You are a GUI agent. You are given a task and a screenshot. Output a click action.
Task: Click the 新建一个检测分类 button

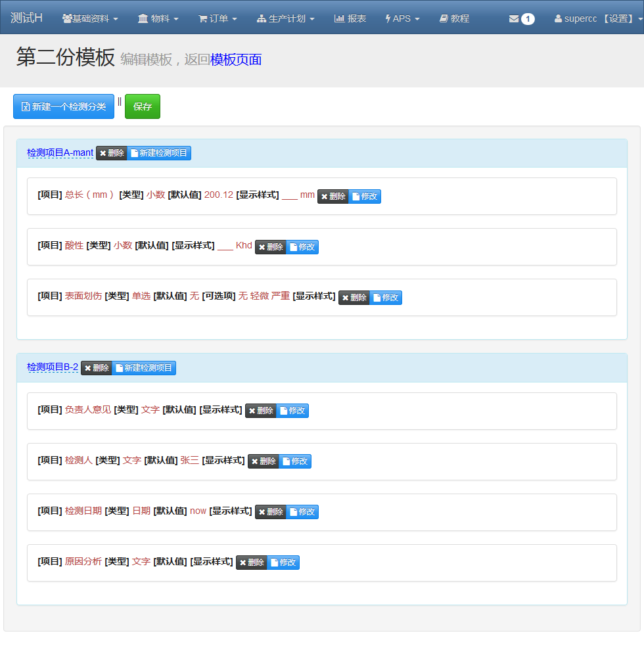pyautogui.click(x=63, y=106)
